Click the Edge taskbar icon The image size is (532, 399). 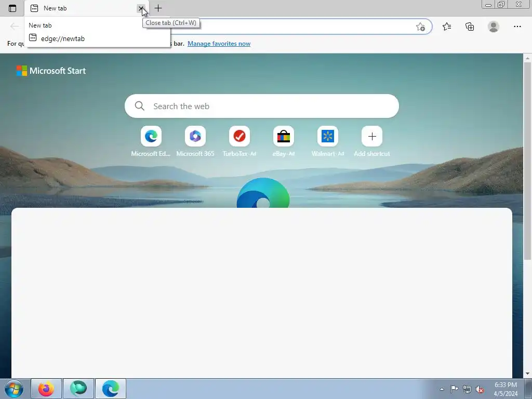pos(111,389)
